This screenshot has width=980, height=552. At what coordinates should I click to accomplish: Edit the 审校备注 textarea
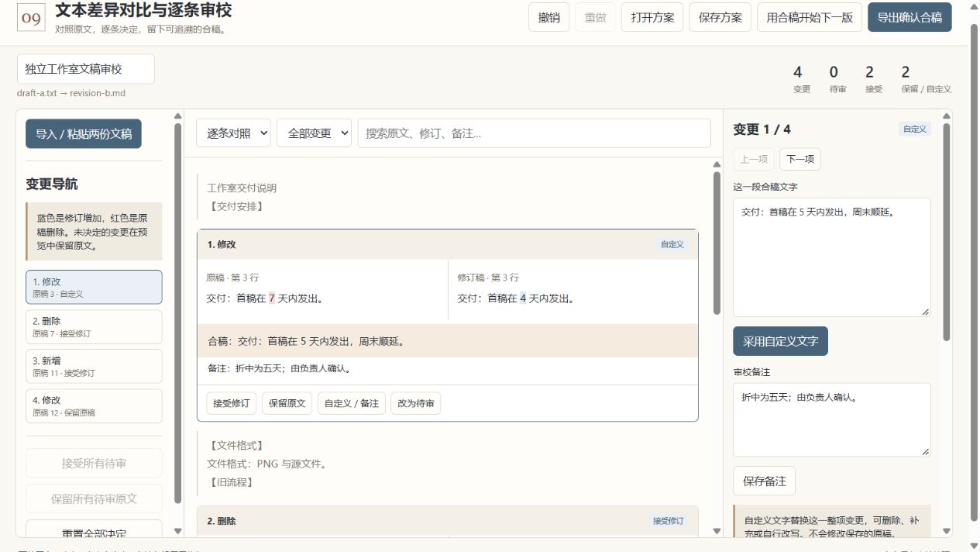(832, 419)
